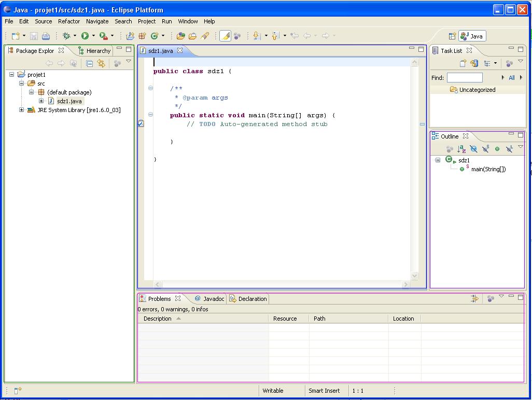Viewport: 532px width, 400px height.
Task: Click the Java perspective button
Action: click(472, 36)
